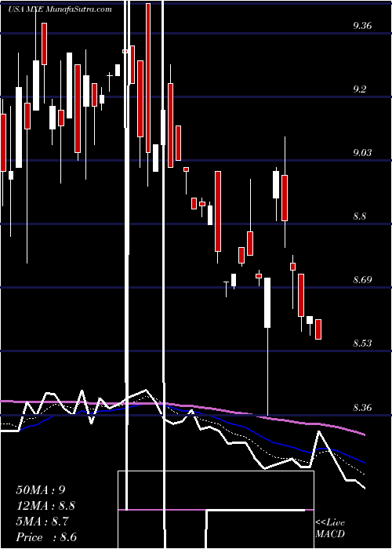Click the 8.36 price axis label
Viewport: 392px width, 549px height.
362,407
